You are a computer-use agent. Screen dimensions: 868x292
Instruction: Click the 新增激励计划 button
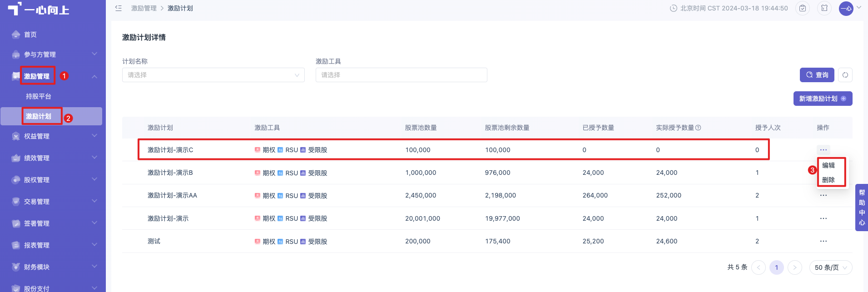point(823,99)
